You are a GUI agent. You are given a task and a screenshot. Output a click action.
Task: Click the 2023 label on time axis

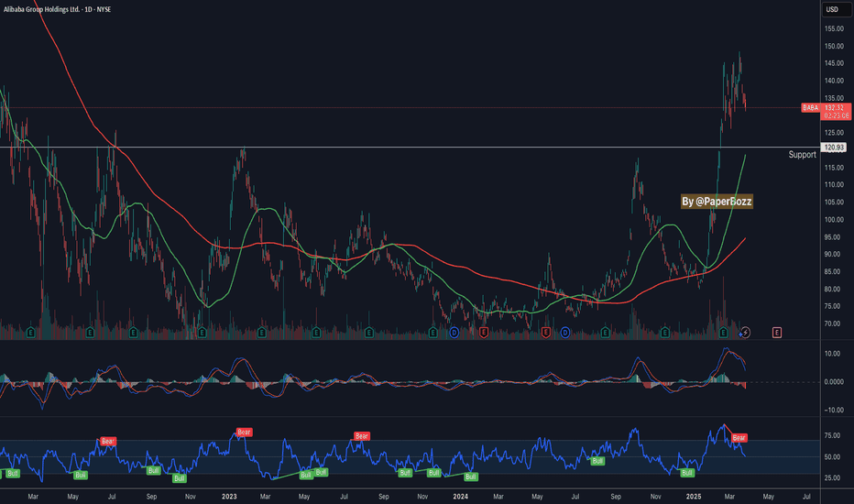229,497
